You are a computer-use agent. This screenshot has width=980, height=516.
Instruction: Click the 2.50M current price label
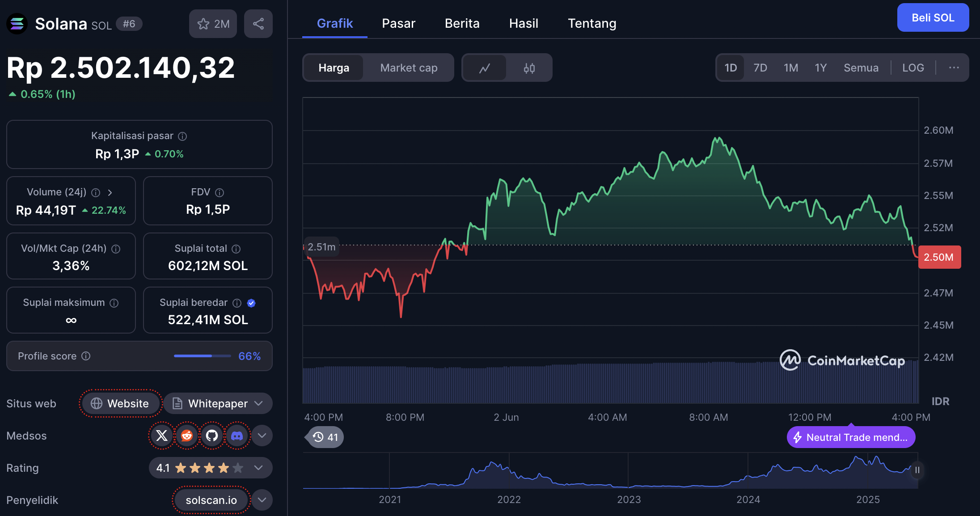[x=939, y=257]
